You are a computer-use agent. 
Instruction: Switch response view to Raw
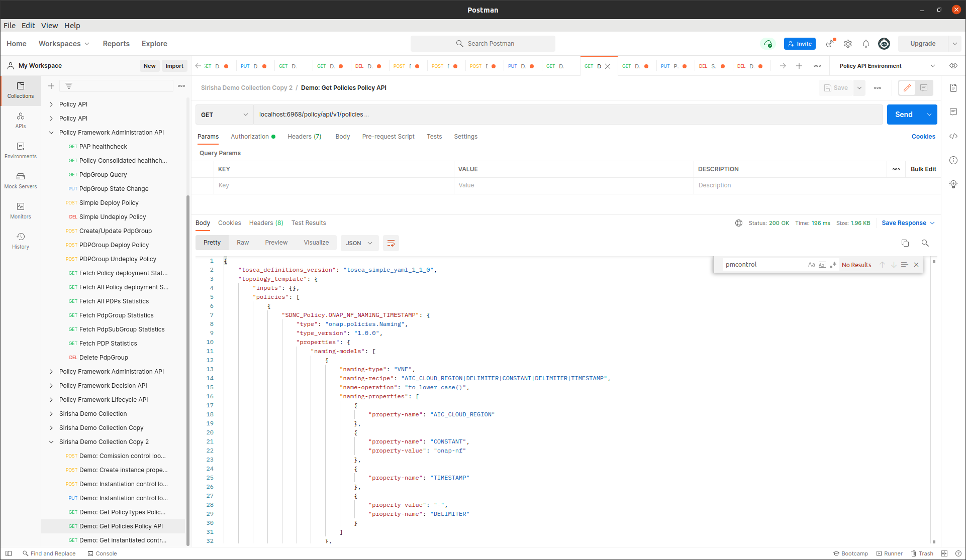(x=243, y=243)
